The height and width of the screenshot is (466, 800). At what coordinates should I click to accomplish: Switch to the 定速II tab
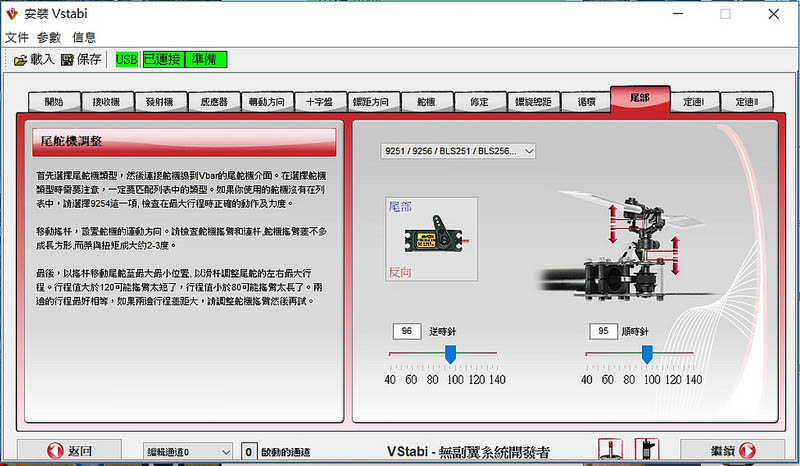[x=747, y=102]
